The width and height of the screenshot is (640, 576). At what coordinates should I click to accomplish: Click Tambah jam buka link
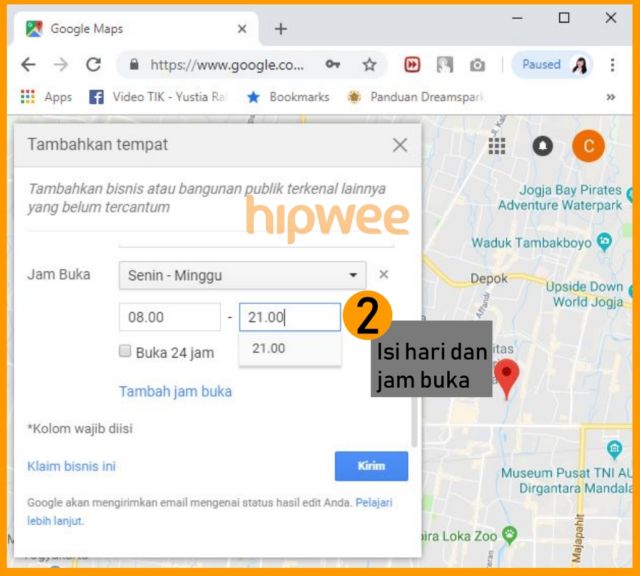click(176, 391)
